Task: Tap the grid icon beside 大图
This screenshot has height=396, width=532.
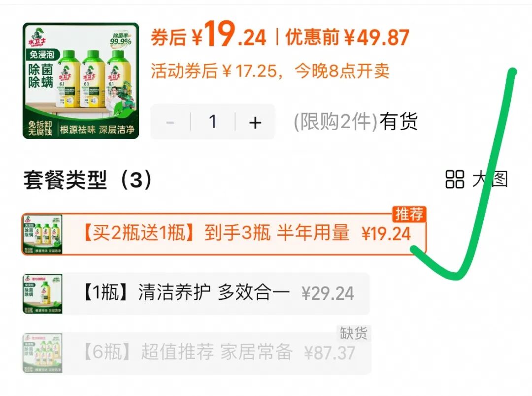Action: tap(455, 180)
